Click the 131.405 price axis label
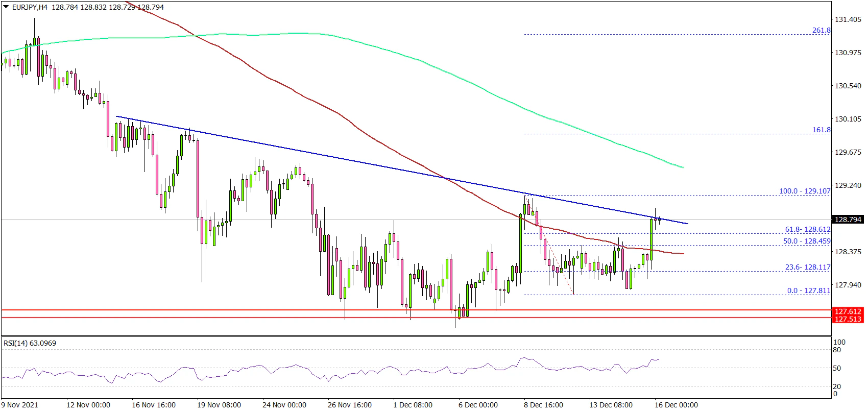Image resolution: width=868 pixels, height=412 pixels. [848, 20]
